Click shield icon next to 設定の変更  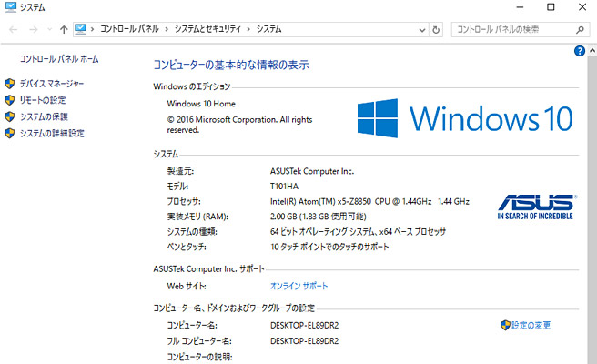point(505,325)
